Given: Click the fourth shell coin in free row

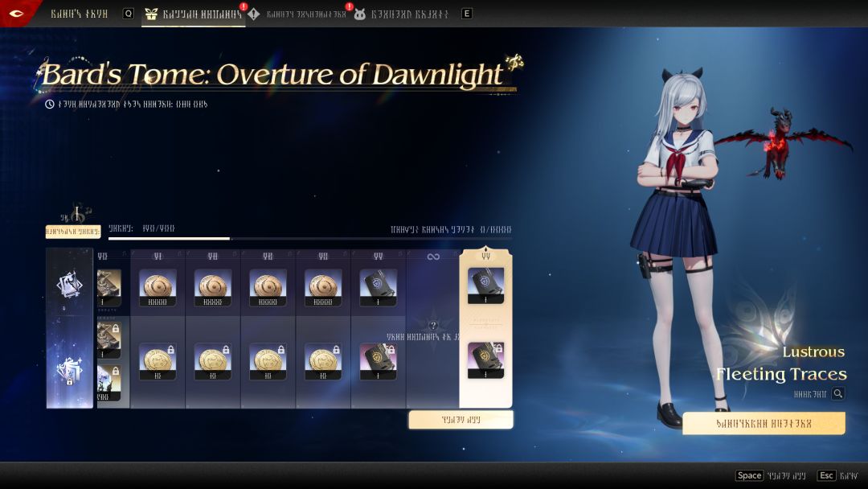Looking at the screenshot, I should (323, 287).
